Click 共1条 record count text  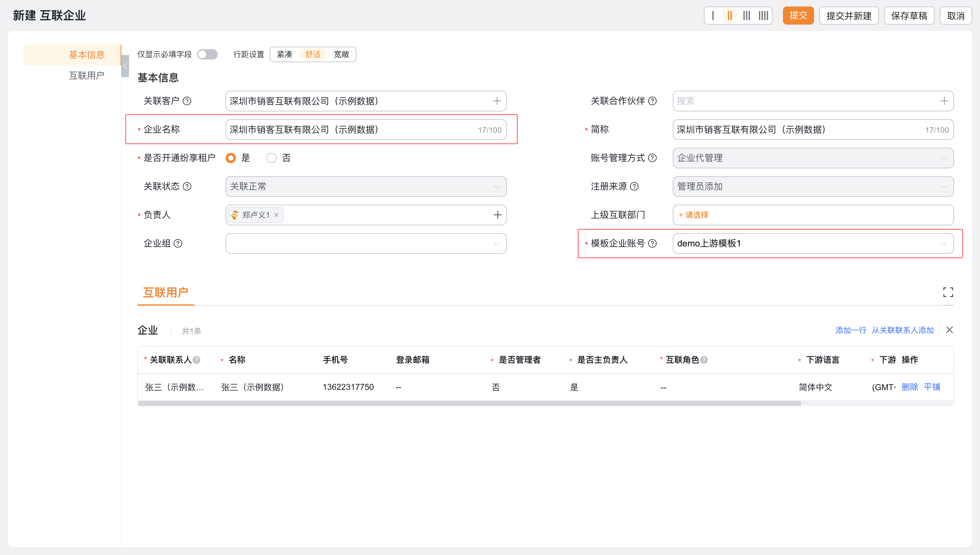(x=191, y=331)
